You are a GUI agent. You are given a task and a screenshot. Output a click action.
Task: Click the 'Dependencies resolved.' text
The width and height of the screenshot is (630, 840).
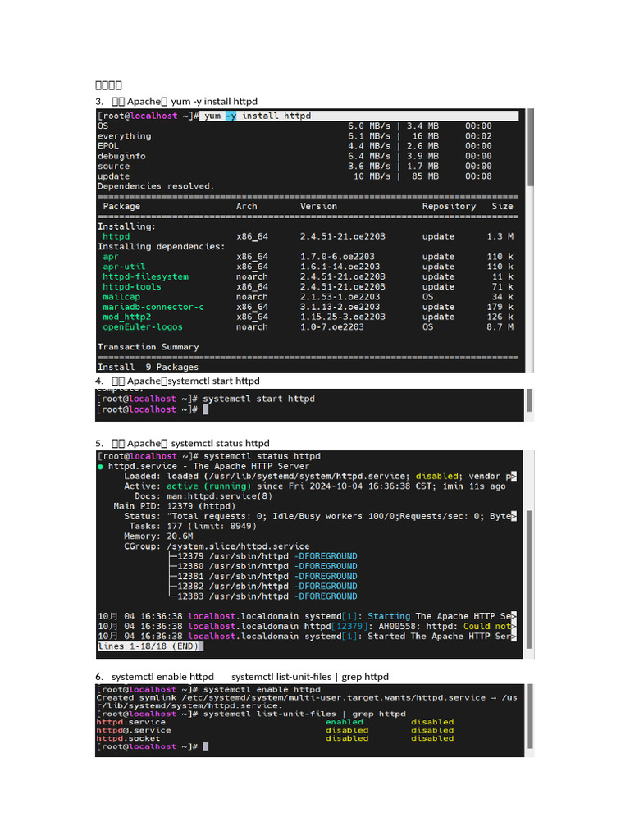click(x=155, y=186)
